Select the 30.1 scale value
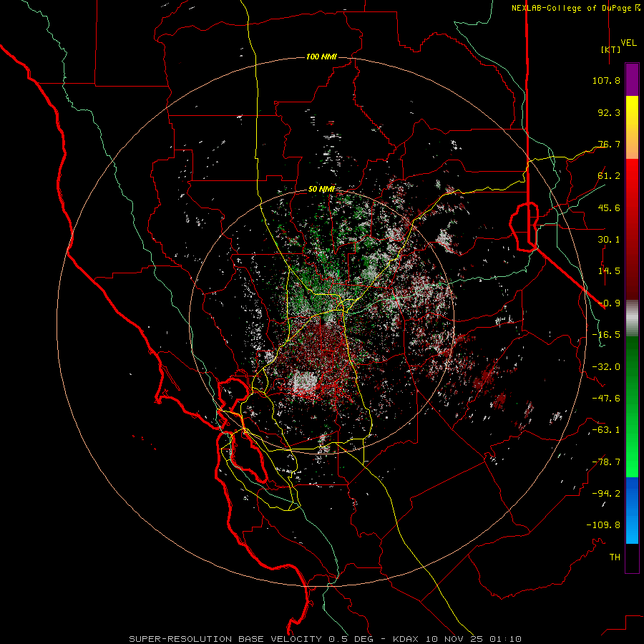Screen dimensions: 644x644 (609, 240)
